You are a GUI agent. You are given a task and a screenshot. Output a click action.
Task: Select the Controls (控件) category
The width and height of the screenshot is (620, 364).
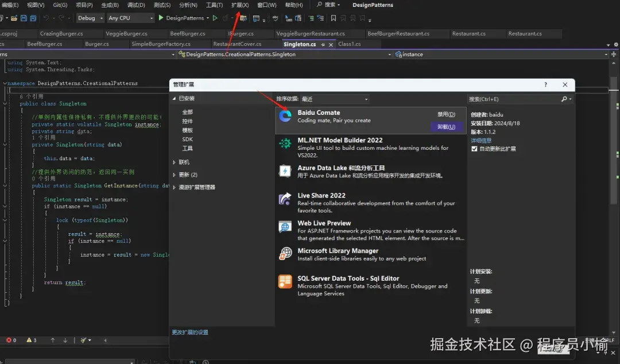click(187, 122)
